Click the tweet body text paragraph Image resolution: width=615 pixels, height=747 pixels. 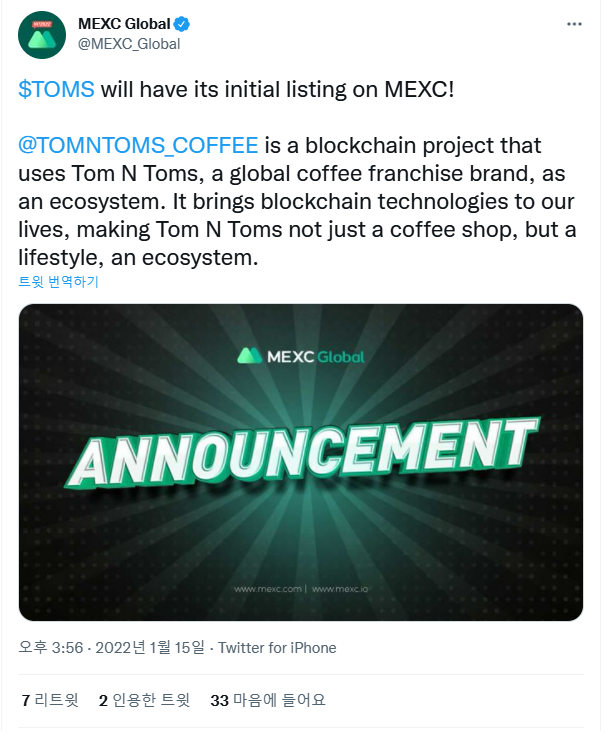(297, 202)
